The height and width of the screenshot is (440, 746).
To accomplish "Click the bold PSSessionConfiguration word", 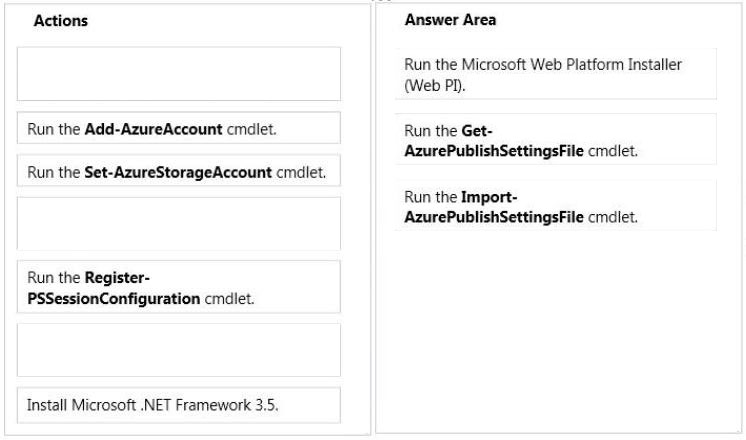I will 114,299.
